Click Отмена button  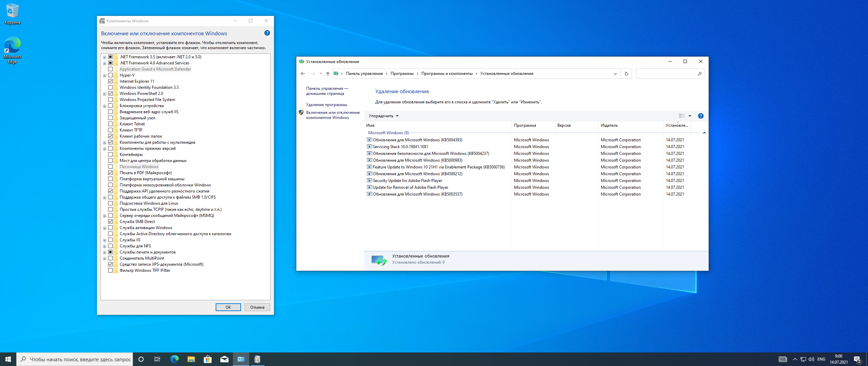pos(257,307)
